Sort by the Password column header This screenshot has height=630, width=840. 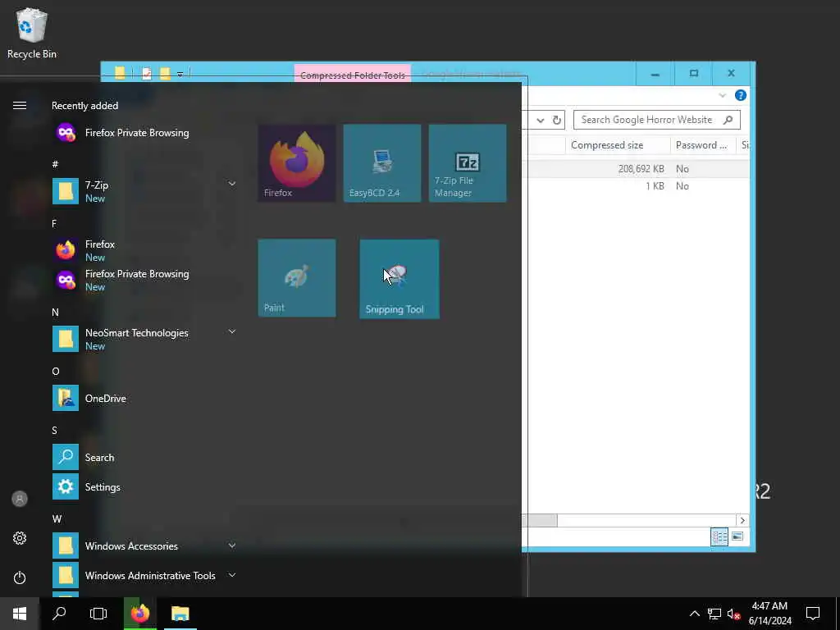click(x=703, y=145)
